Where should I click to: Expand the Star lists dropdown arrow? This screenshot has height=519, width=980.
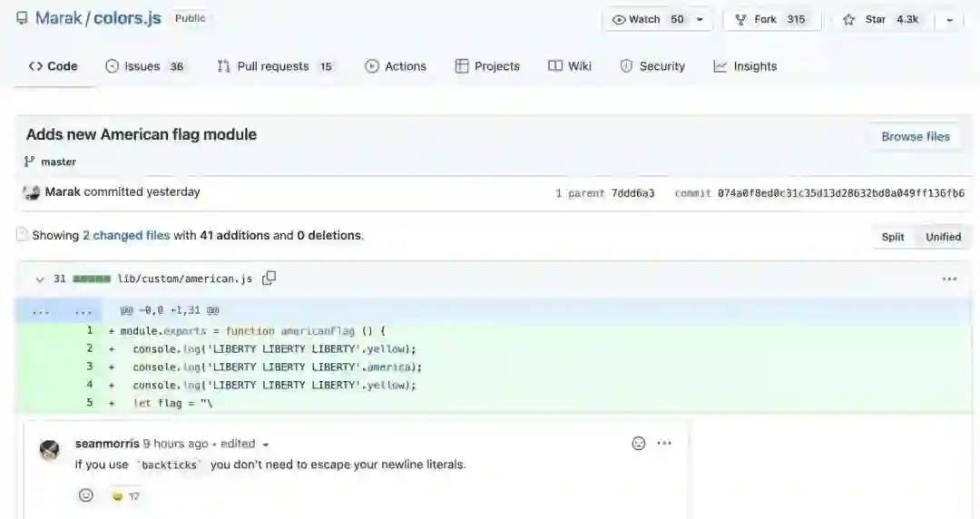pyautogui.click(x=949, y=19)
